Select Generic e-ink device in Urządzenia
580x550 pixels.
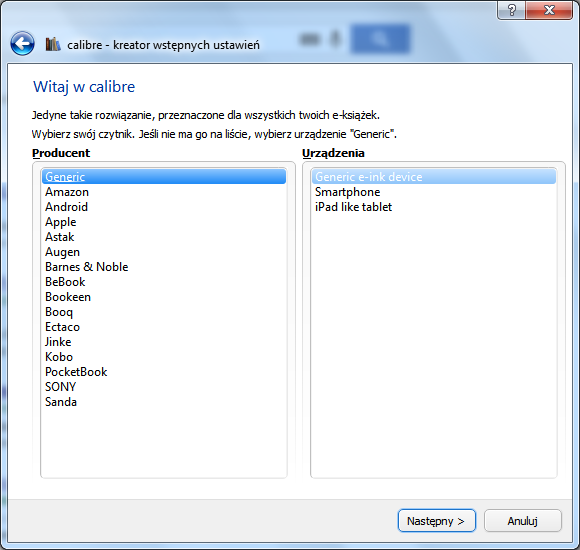pyautogui.click(x=434, y=176)
